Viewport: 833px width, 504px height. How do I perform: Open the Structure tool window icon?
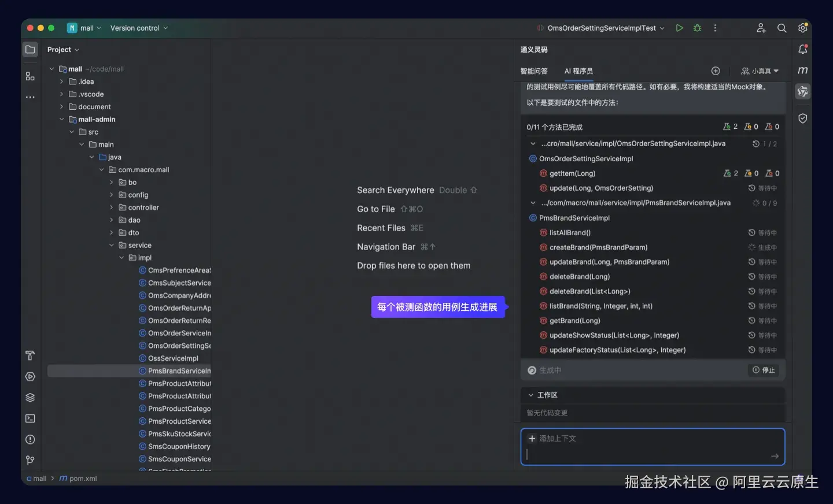pos(30,76)
